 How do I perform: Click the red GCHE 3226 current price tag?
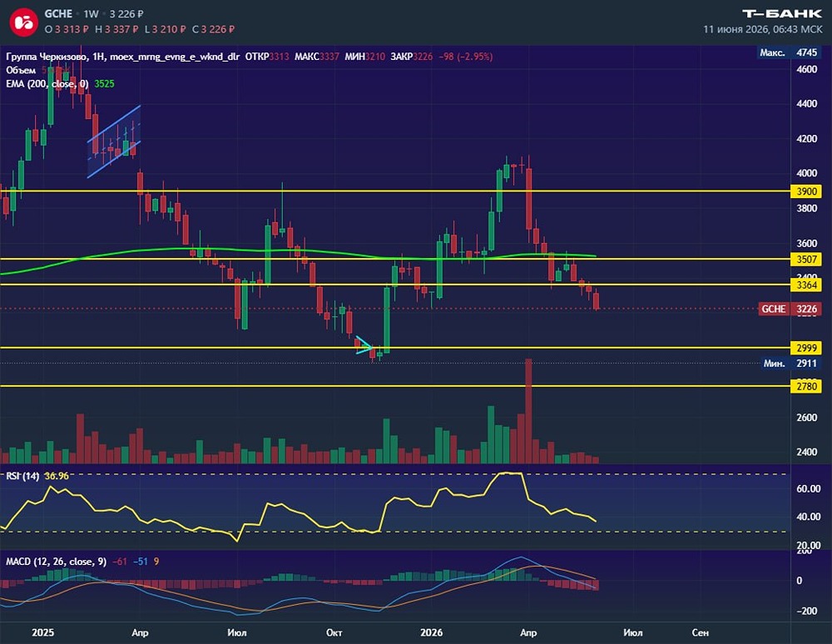pyautogui.click(x=790, y=309)
